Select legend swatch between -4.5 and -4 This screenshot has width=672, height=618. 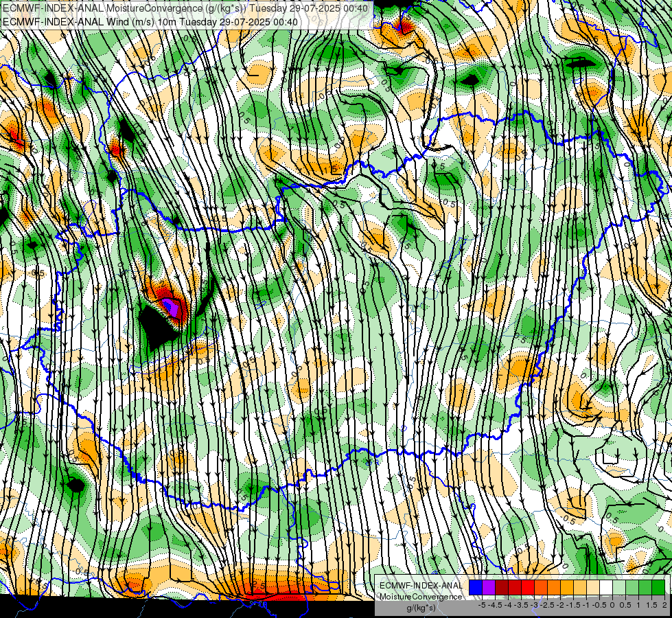click(x=502, y=588)
